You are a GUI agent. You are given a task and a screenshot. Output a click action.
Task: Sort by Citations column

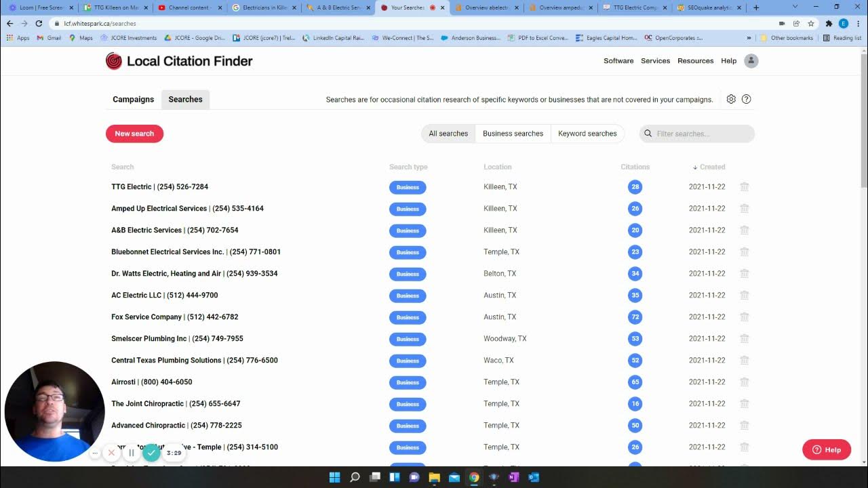tap(635, 167)
